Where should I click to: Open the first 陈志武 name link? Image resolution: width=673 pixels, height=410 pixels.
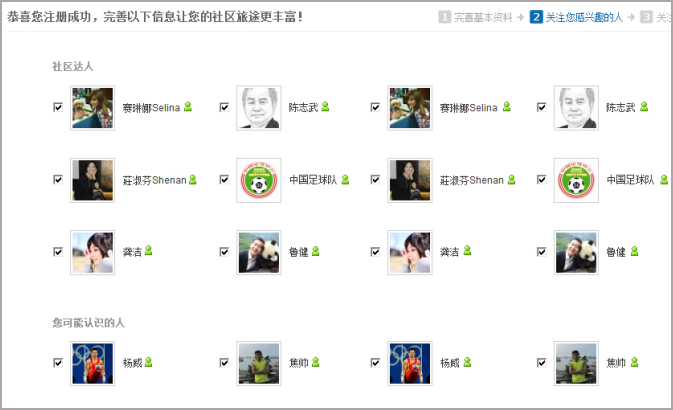[303, 107]
